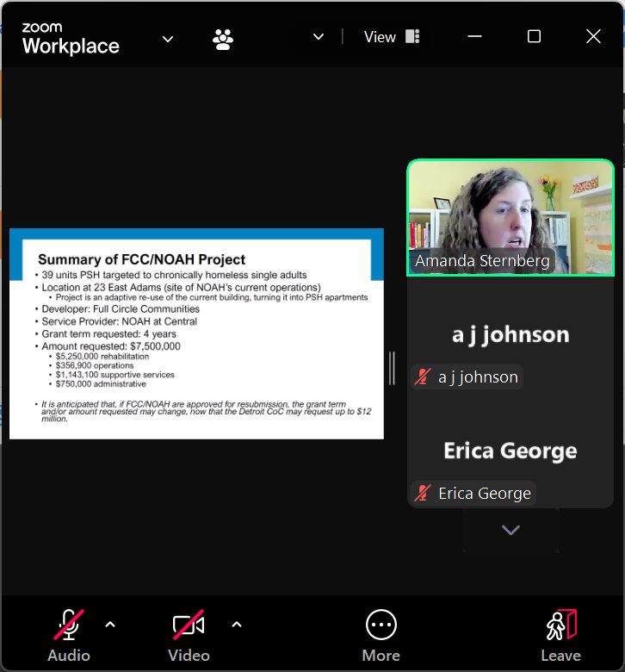Leave the meeting
625x672 pixels.
point(560,636)
